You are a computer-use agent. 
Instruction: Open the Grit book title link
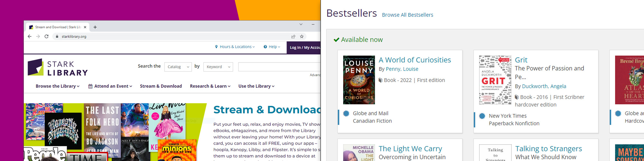521,60
